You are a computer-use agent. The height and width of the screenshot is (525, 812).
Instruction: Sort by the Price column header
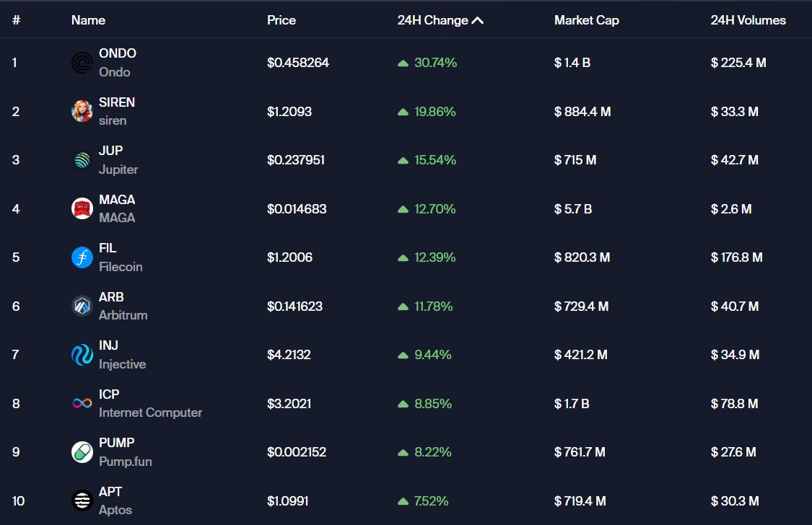tap(281, 20)
